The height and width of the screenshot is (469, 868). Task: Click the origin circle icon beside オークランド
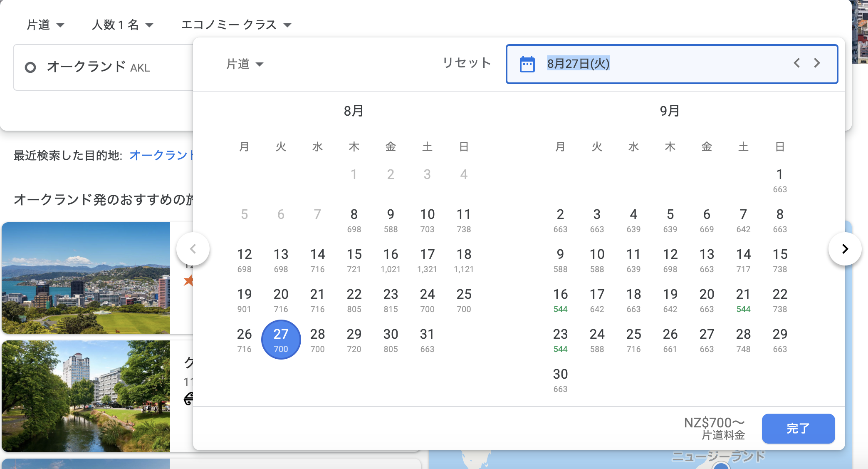[x=30, y=67]
